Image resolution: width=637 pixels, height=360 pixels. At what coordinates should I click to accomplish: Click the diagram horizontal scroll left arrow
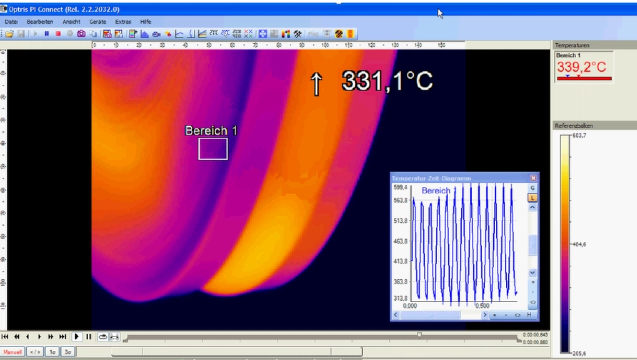(x=396, y=315)
